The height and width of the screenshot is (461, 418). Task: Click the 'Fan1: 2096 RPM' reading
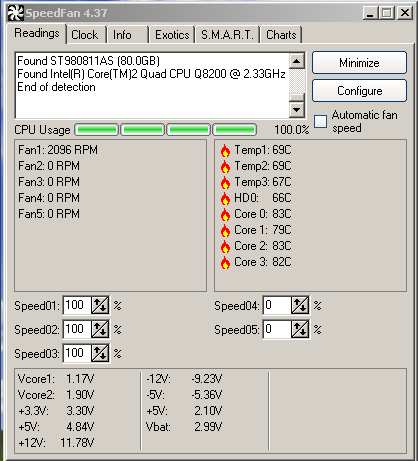[x=58, y=150]
